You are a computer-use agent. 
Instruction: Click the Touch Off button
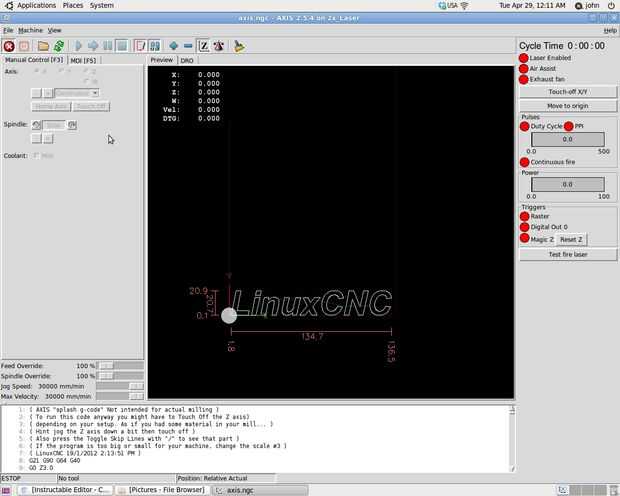(91, 107)
